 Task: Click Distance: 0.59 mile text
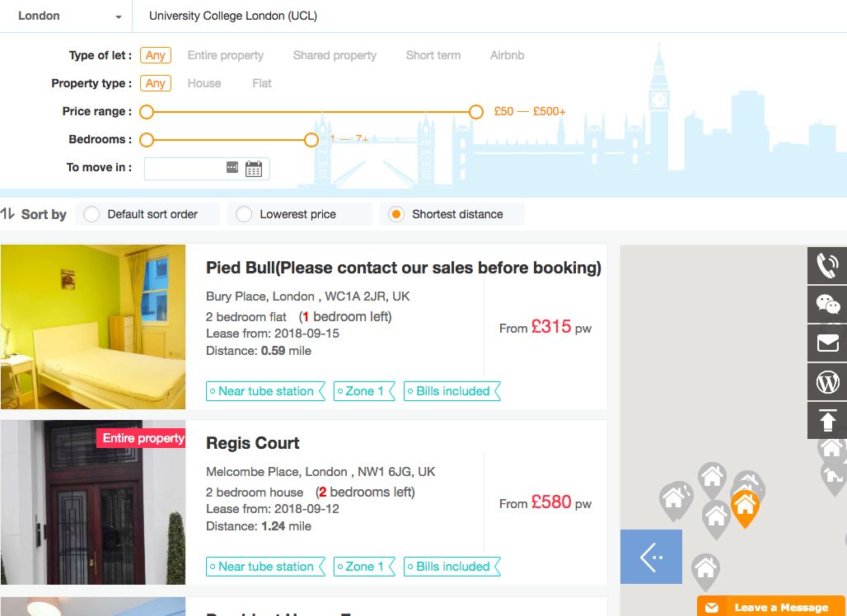[259, 351]
